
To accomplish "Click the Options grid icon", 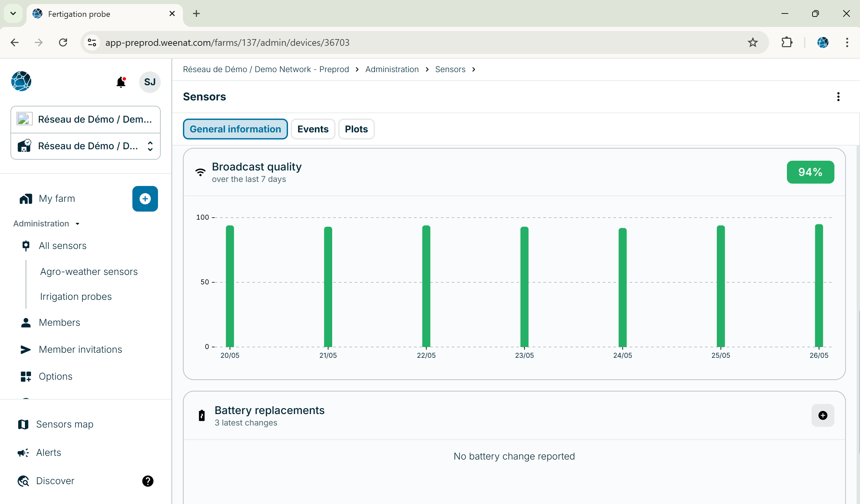I will point(26,376).
